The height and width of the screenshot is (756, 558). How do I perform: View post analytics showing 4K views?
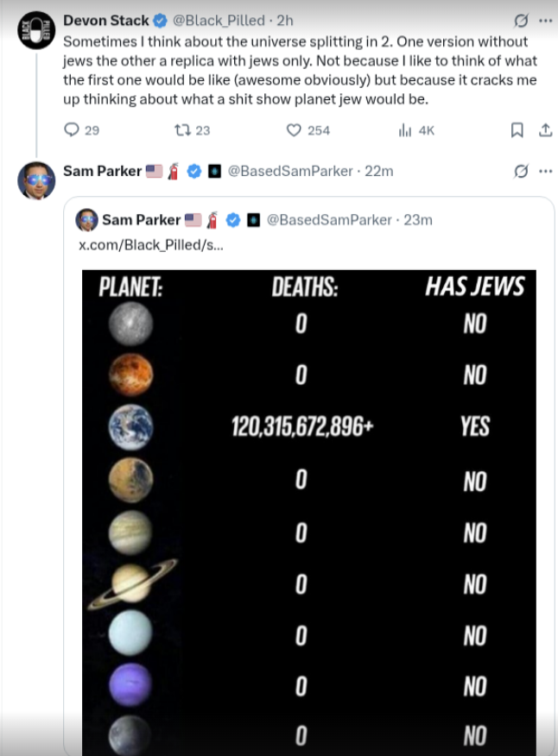pyautogui.click(x=416, y=130)
